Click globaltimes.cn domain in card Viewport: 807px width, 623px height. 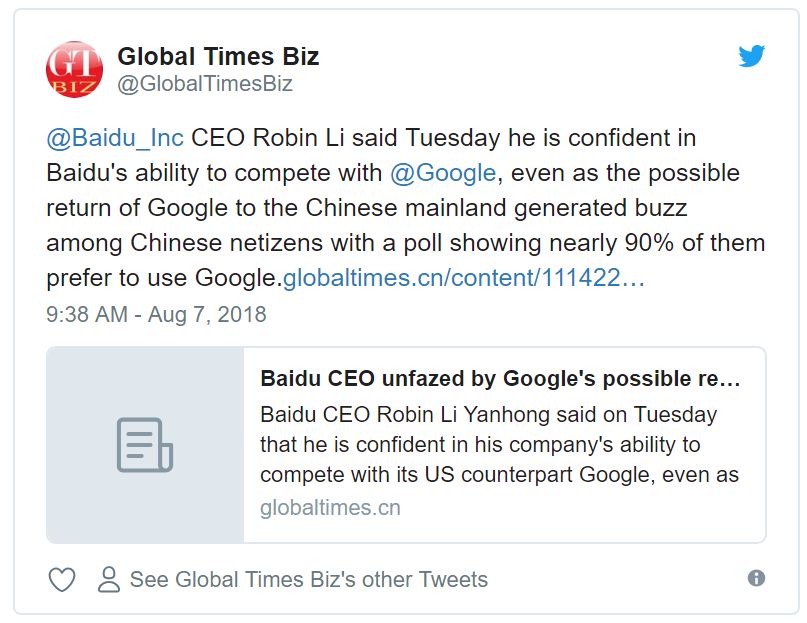(x=330, y=508)
